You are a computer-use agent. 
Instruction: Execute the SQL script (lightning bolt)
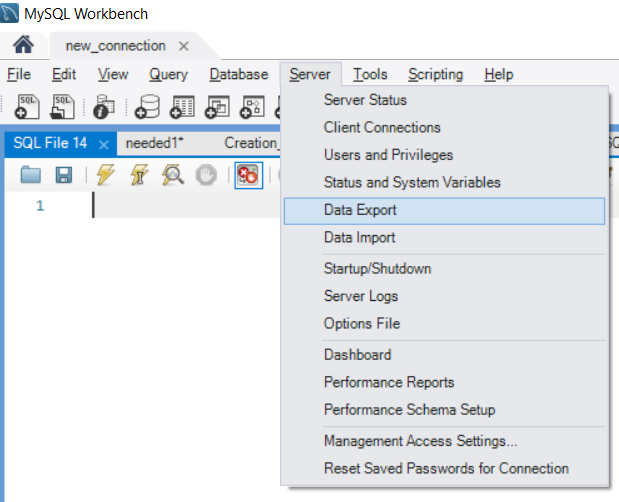105,174
